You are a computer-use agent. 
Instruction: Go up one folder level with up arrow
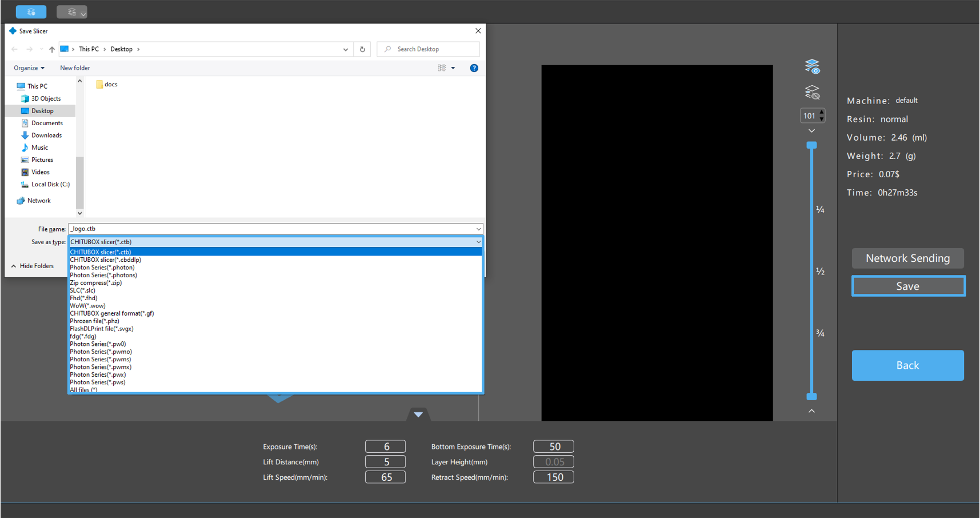(52, 49)
